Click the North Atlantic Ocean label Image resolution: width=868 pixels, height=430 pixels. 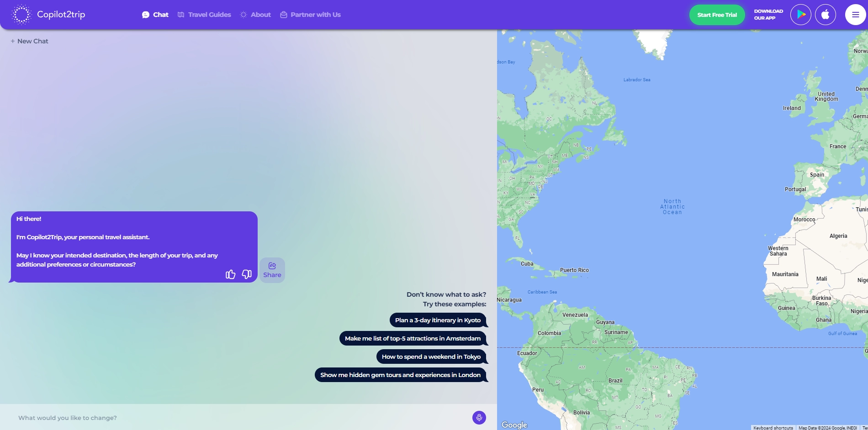pyautogui.click(x=672, y=207)
